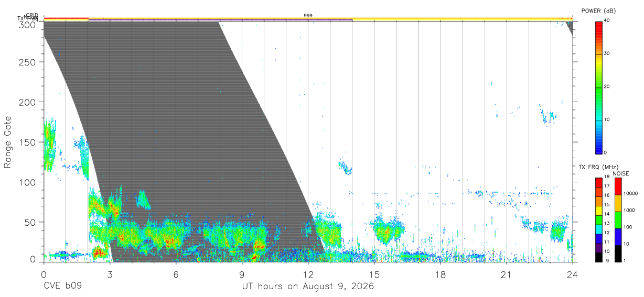
Task: Click the POWER (dB) legend title
Action: tap(599, 10)
